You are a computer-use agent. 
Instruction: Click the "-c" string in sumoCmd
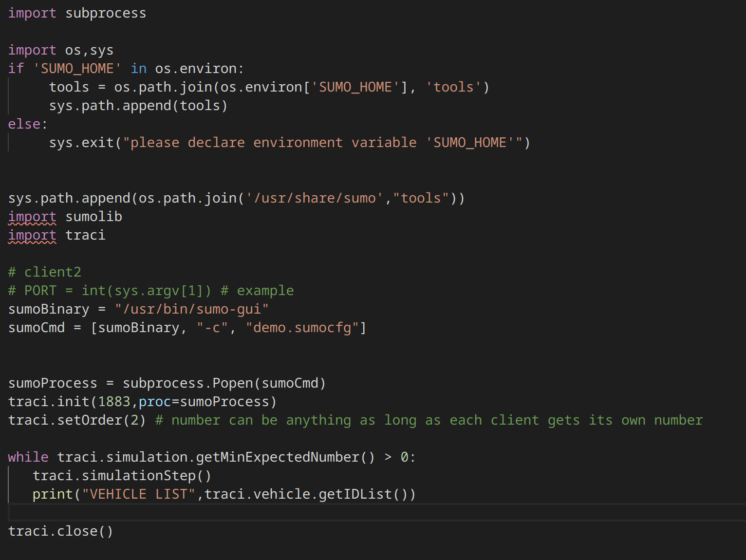coord(212,328)
